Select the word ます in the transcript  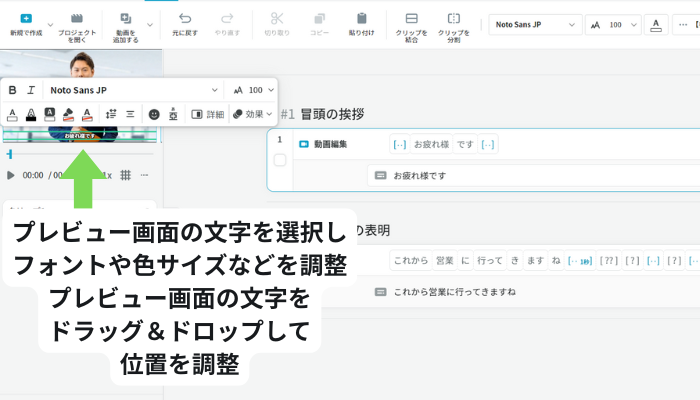[535, 260]
